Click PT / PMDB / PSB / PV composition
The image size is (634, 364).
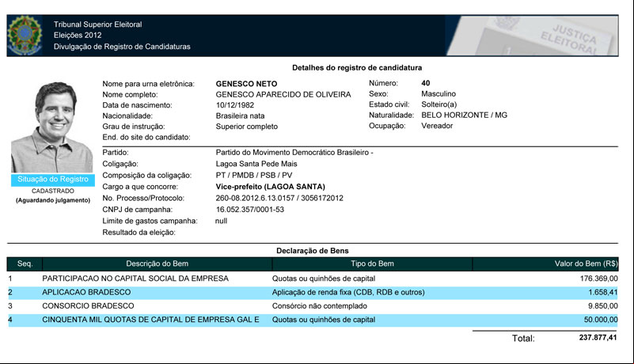point(253,175)
